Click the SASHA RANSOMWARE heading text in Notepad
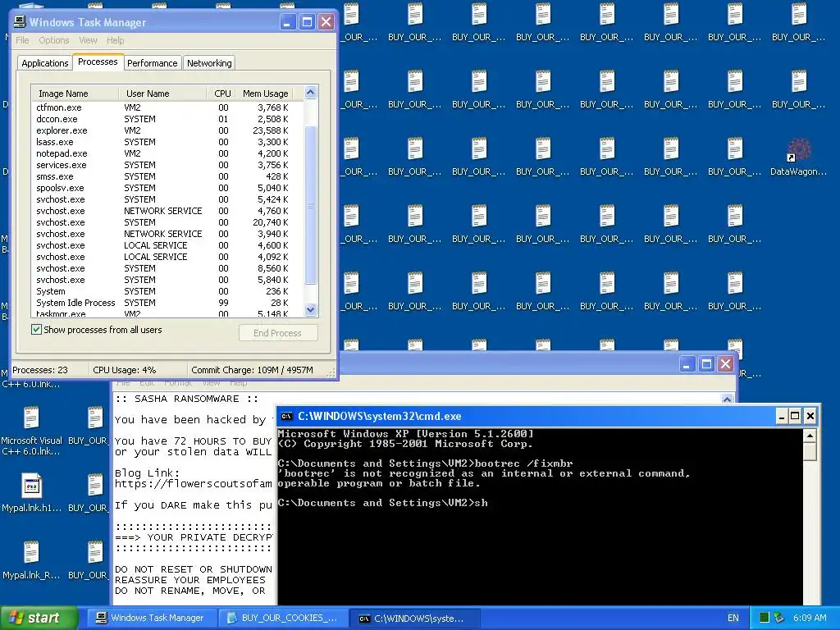 [x=186, y=399]
